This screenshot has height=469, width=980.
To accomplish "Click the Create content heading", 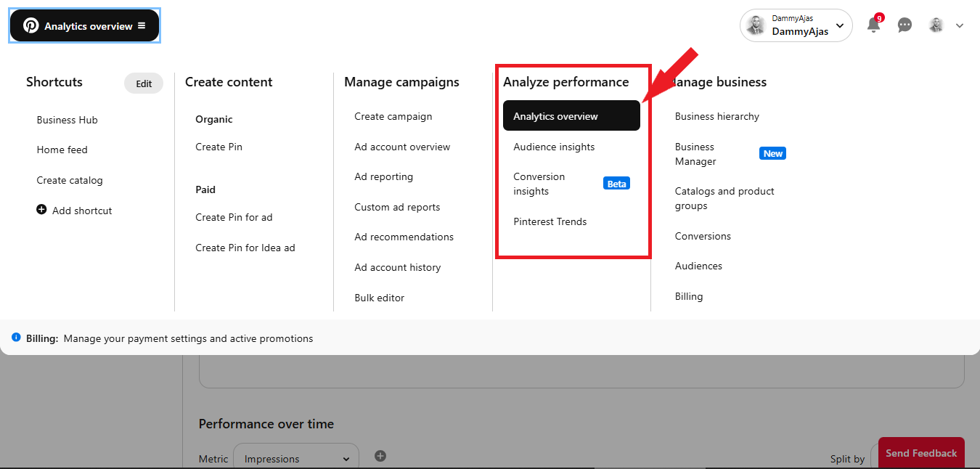I will coord(229,82).
